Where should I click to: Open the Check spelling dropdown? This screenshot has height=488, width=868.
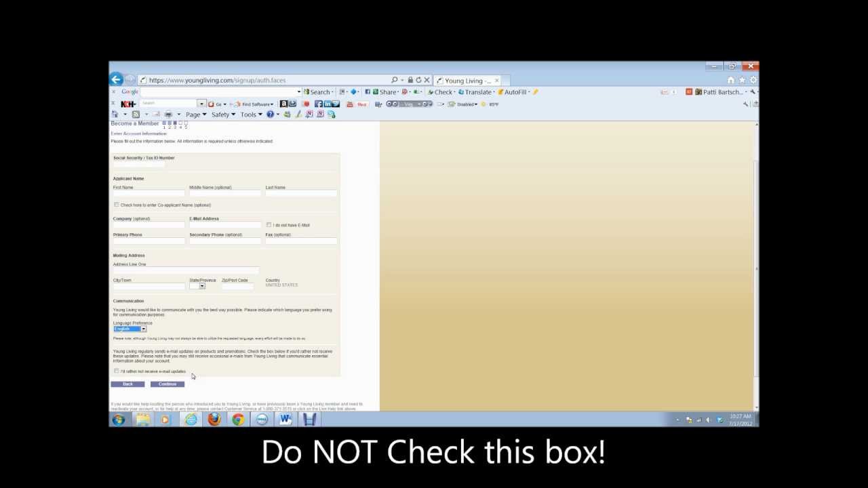pyautogui.click(x=442, y=92)
